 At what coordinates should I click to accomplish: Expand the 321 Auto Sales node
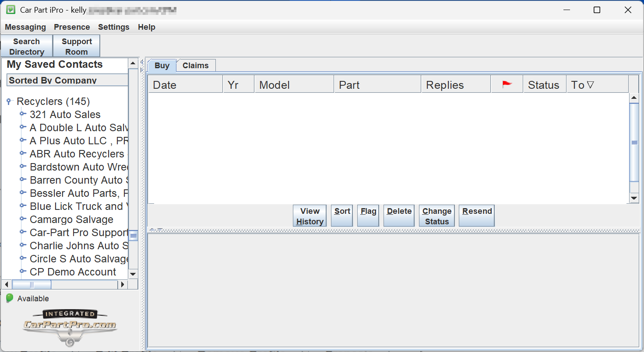[23, 115]
